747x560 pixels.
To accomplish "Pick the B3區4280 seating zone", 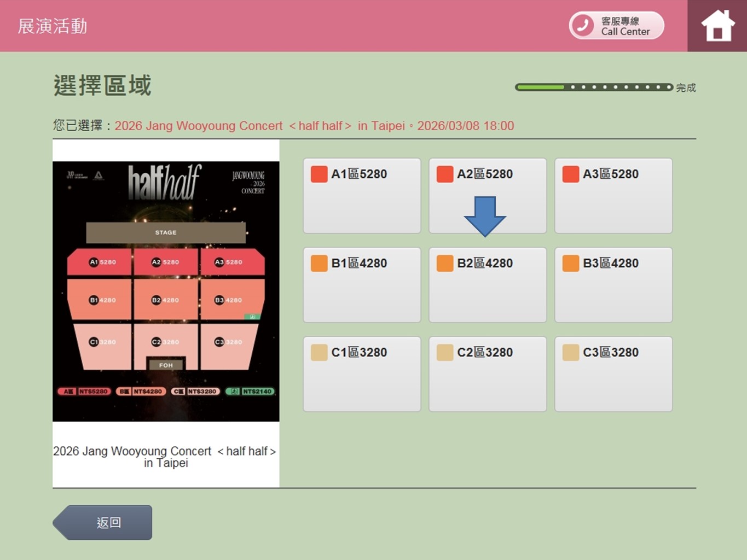I will [613, 285].
